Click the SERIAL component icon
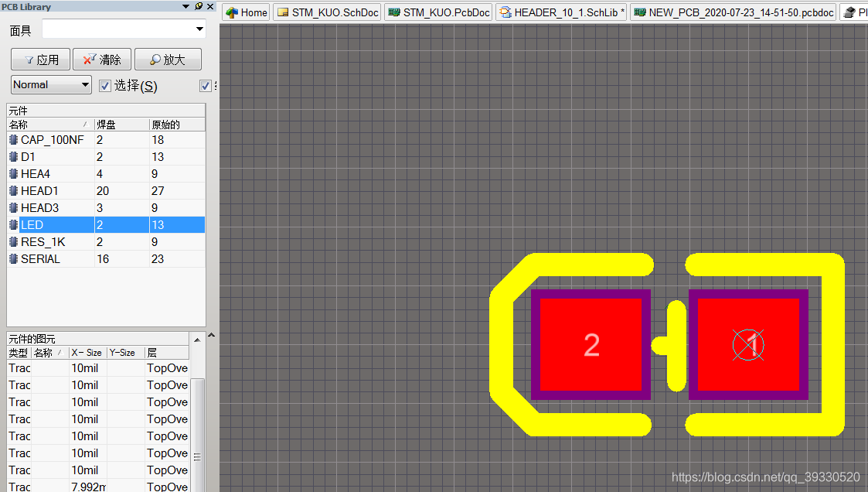Image resolution: width=868 pixels, height=492 pixels. [14, 258]
